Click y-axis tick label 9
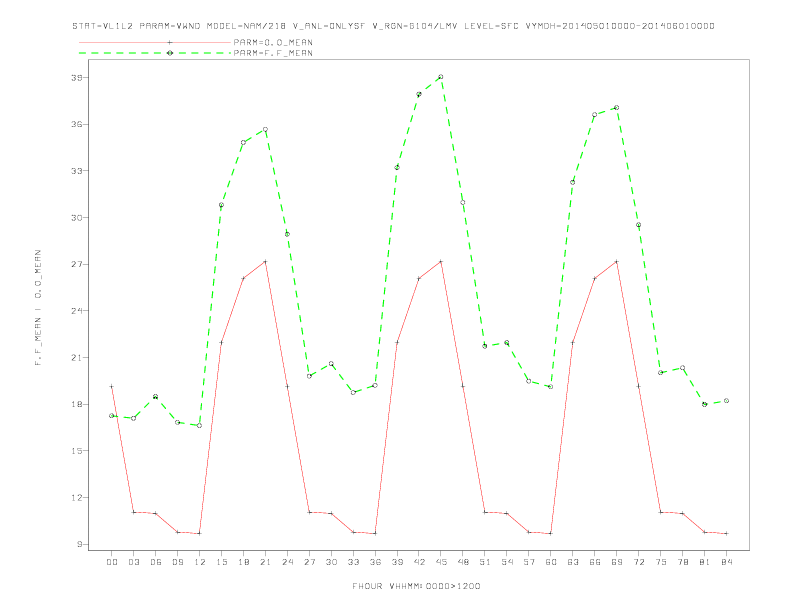Image resolution: width=792 pixels, height=612 pixels. tap(79, 544)
